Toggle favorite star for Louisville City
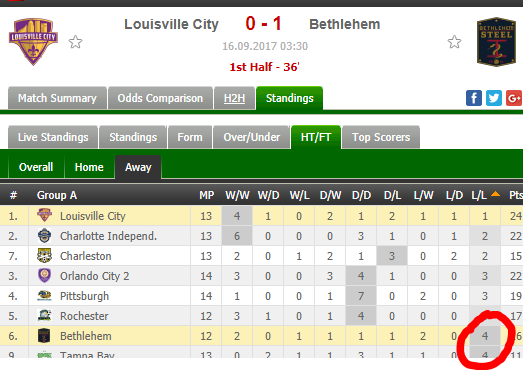The width and height of the screenshot is (523, 370). 75,42
